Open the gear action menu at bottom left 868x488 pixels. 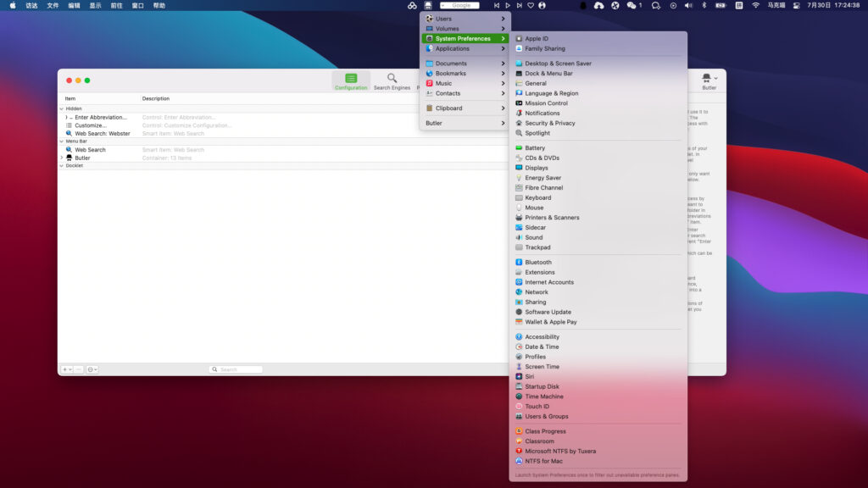[x=92, y=369]
